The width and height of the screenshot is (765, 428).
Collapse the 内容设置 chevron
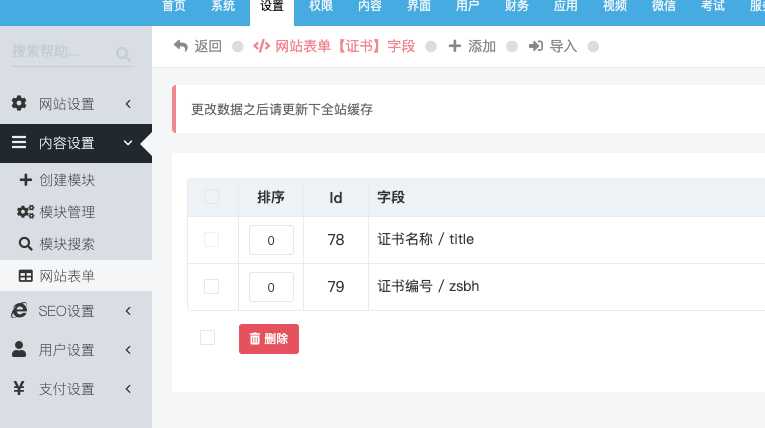pos(128,143)
